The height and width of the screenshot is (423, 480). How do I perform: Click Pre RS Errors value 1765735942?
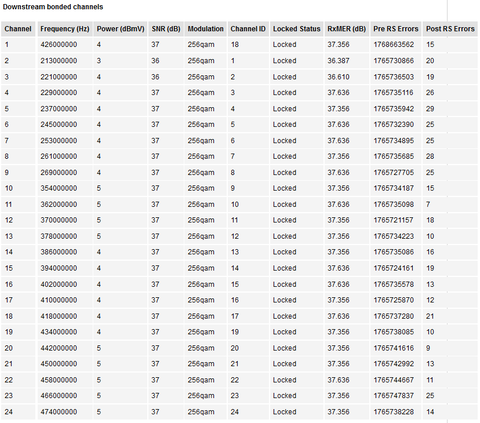tap(394, 109)
